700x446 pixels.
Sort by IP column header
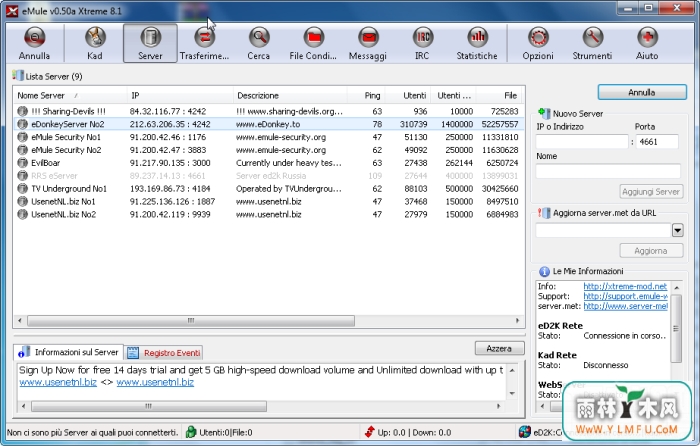[x=180, y=96]
